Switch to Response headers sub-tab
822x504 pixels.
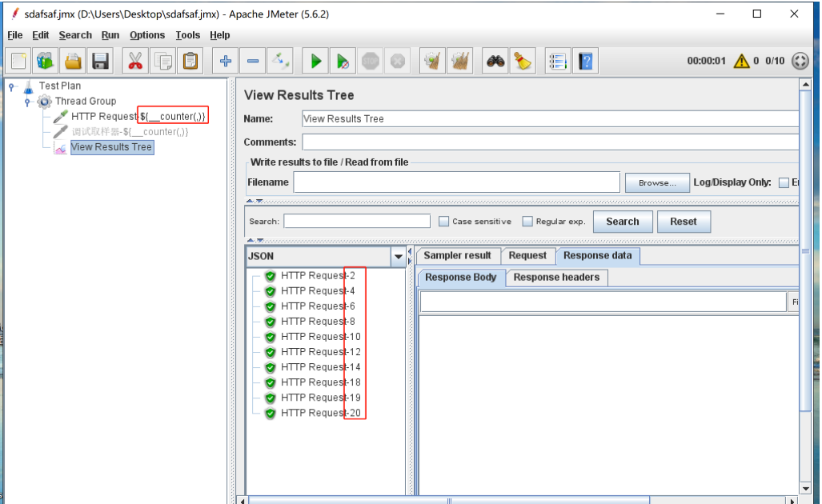[x=556, y=277]
